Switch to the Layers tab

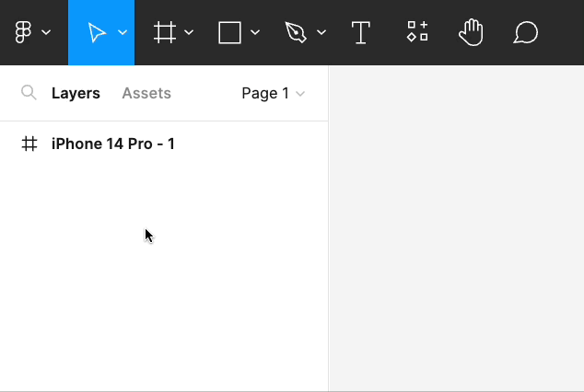click(76, 93)
